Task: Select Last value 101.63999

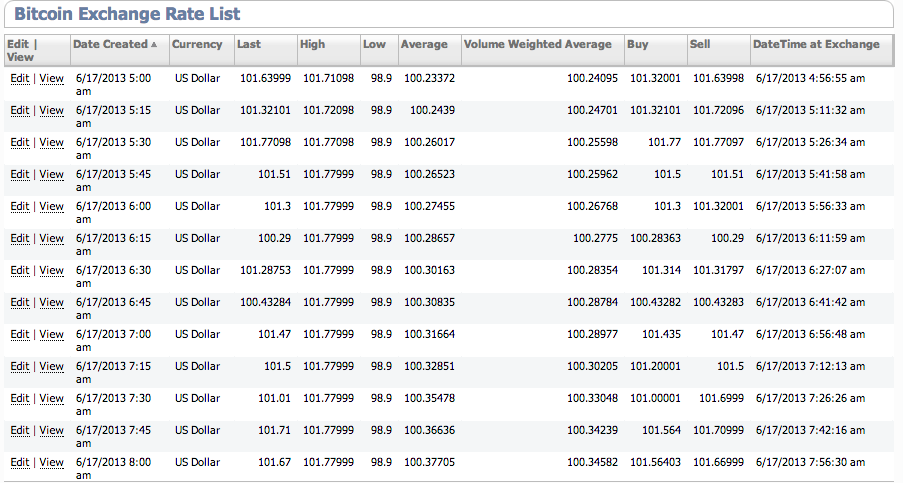Action: 265,78
